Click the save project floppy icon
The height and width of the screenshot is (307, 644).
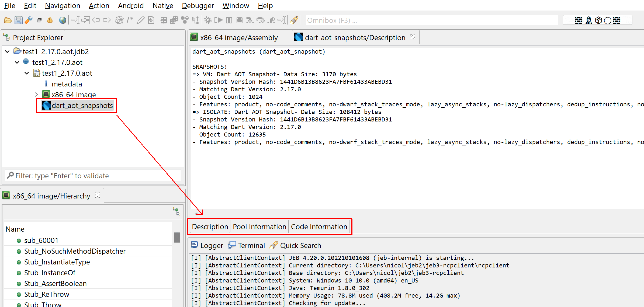18,20
